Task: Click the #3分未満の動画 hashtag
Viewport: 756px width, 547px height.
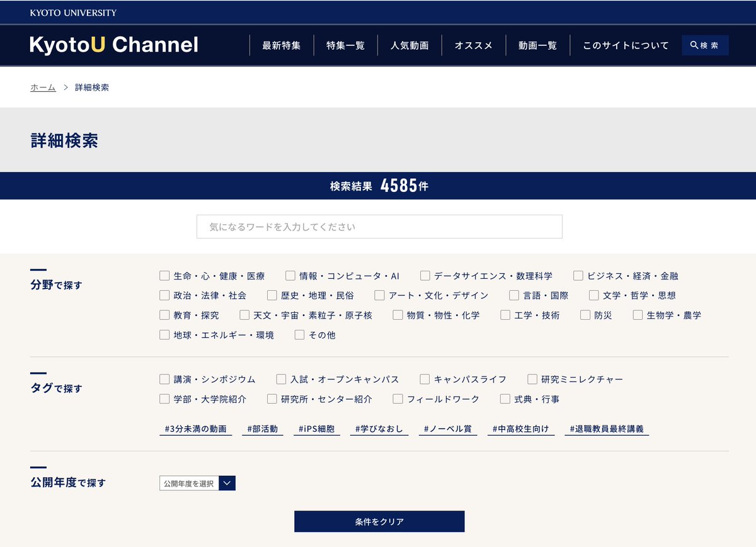Action: [195, 429]
